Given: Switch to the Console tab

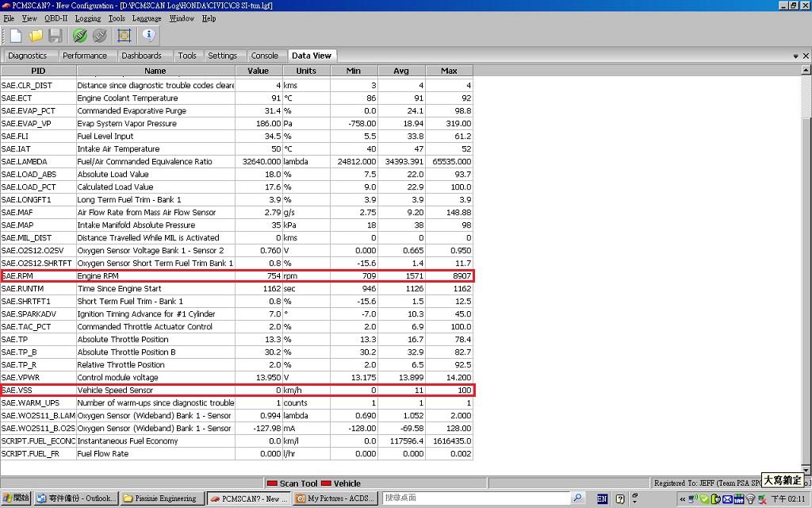Looking at the screenshot, I should (x=265, y=56).
